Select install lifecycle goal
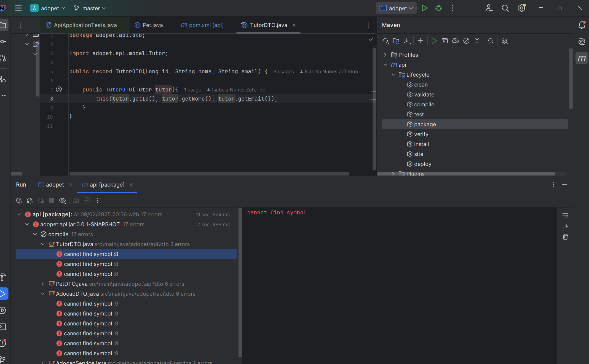Image resolution: width=589 pixels, height=364 pixels. [421, 144]
